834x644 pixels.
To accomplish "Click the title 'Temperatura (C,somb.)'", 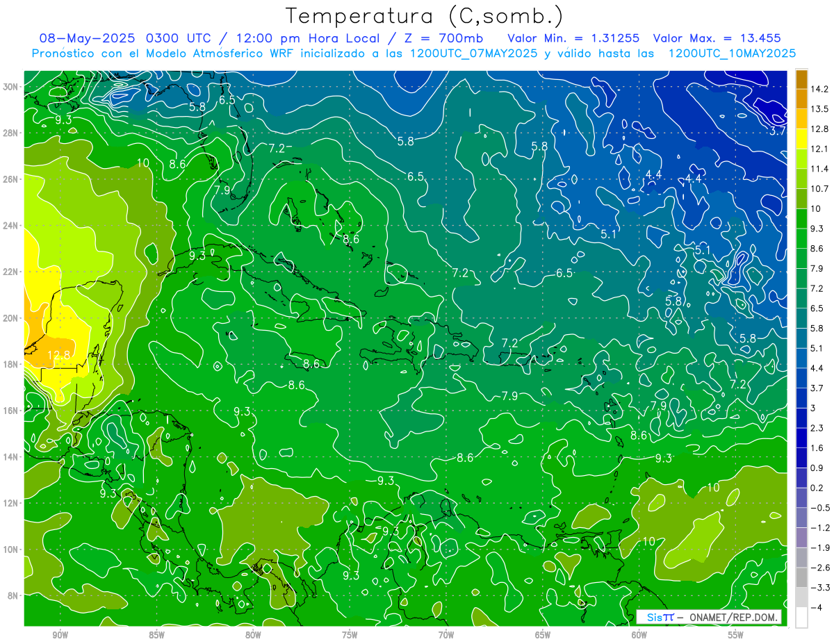I will pos(424,16).
